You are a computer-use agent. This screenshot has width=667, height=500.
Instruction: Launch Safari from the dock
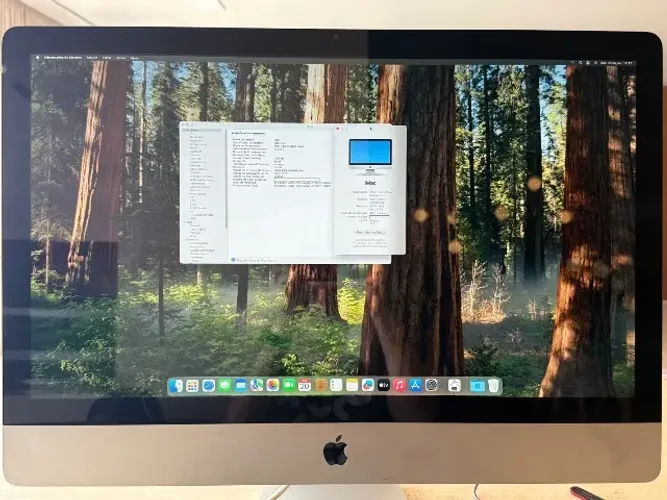point(208,386)
